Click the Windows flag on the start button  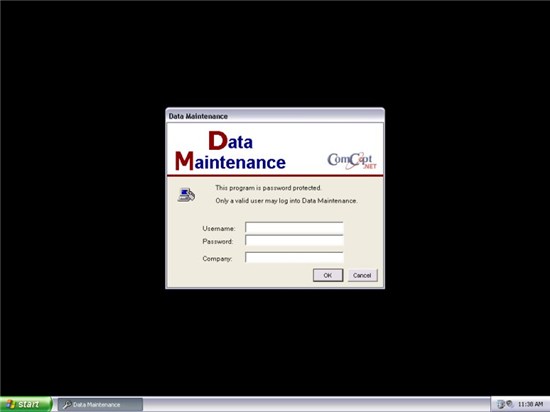pyautogui.click(x=11, y=404)
